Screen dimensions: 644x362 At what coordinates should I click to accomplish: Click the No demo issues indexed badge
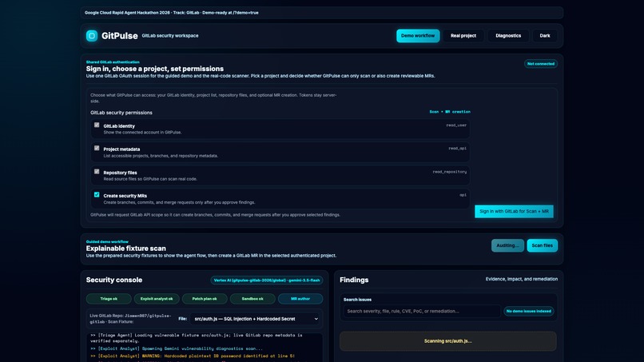529,311
